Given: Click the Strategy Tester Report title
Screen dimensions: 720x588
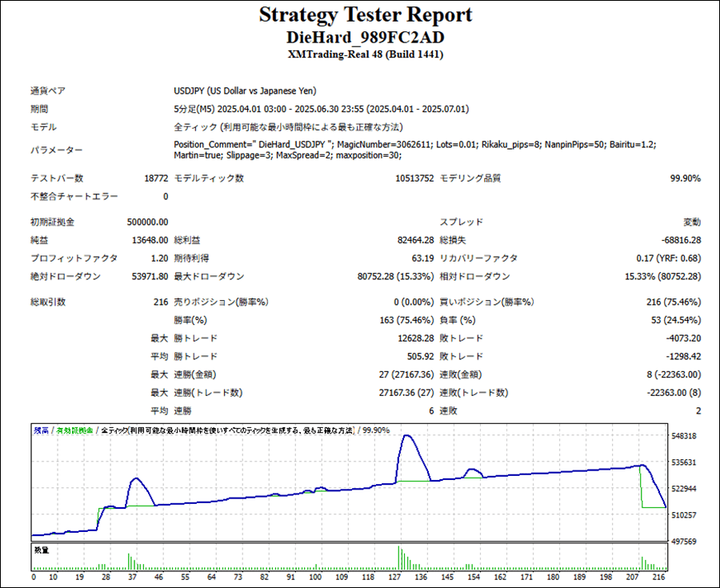Looking at the screenshot, I should click(365, 14).
